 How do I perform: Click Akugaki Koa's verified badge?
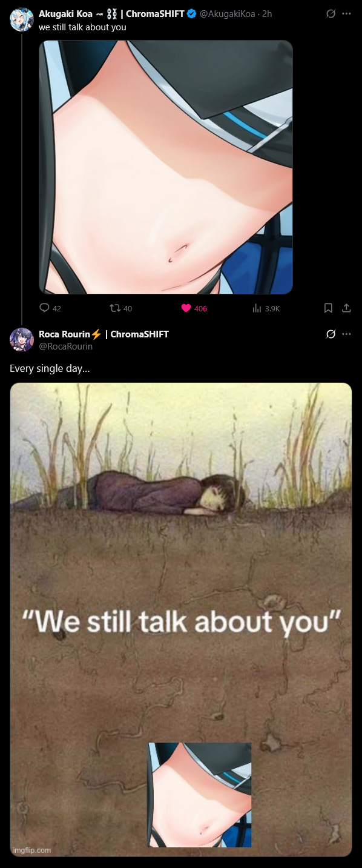[191, 14]
